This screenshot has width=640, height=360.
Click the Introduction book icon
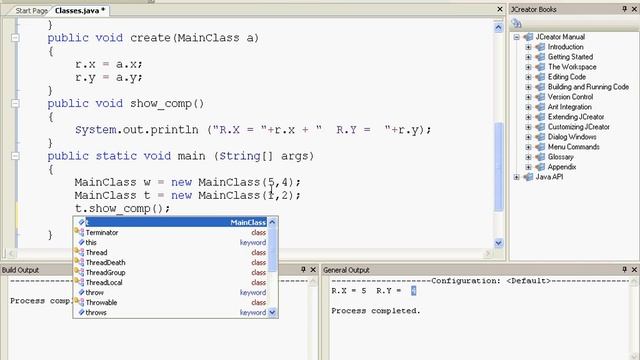[x=540, y=47]
